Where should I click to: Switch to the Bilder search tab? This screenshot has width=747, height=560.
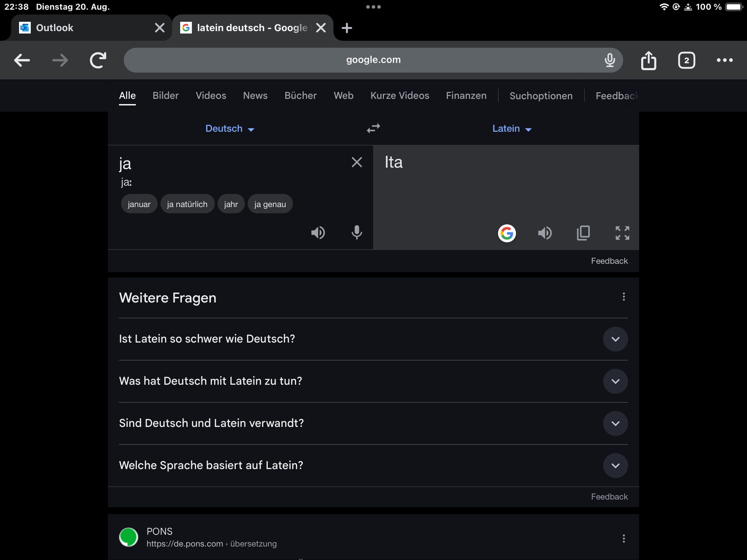coord(165,96)
